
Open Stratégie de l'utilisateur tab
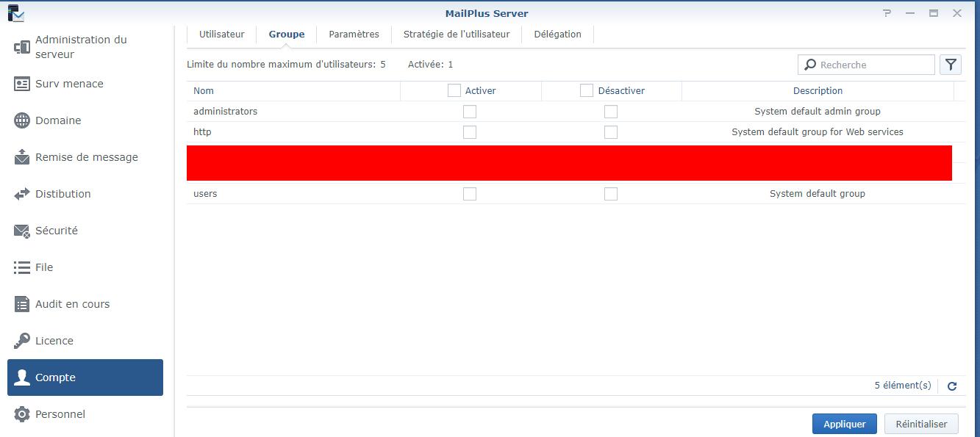(x=457, y=35)
